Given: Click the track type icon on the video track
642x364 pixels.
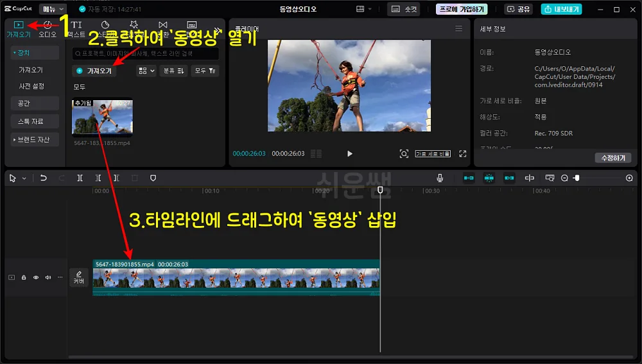Looking at the screenshot, I should point(12,277).
